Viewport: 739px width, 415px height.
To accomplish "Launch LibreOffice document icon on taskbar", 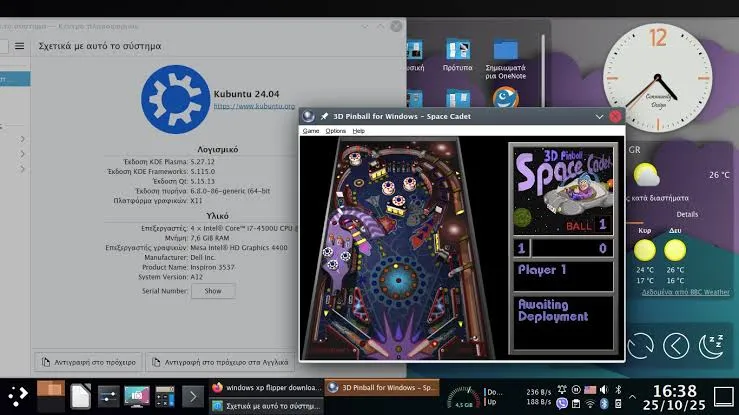I will pyautogui.click(x=80, y=397).
